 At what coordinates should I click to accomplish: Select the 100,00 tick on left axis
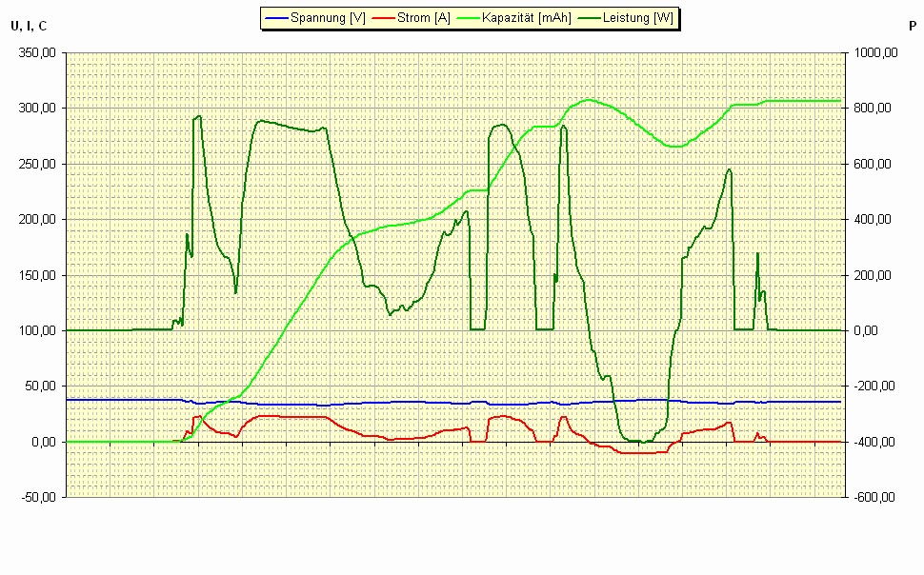[37, 331]
